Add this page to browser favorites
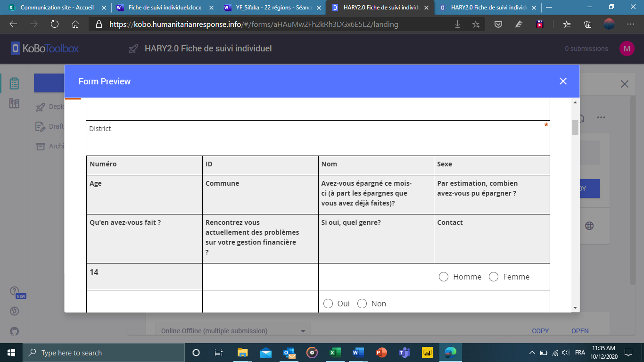This screenshot has width=644, height=362. point(476,25)
